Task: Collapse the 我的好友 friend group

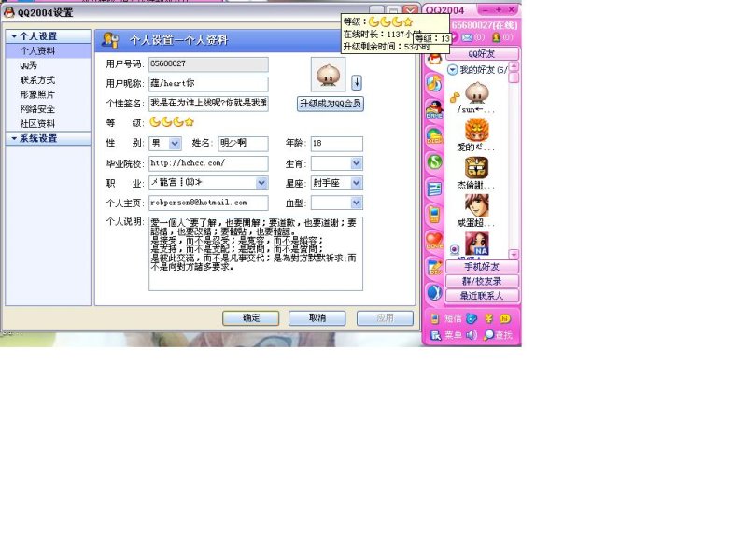Action: tap(453, 70)
